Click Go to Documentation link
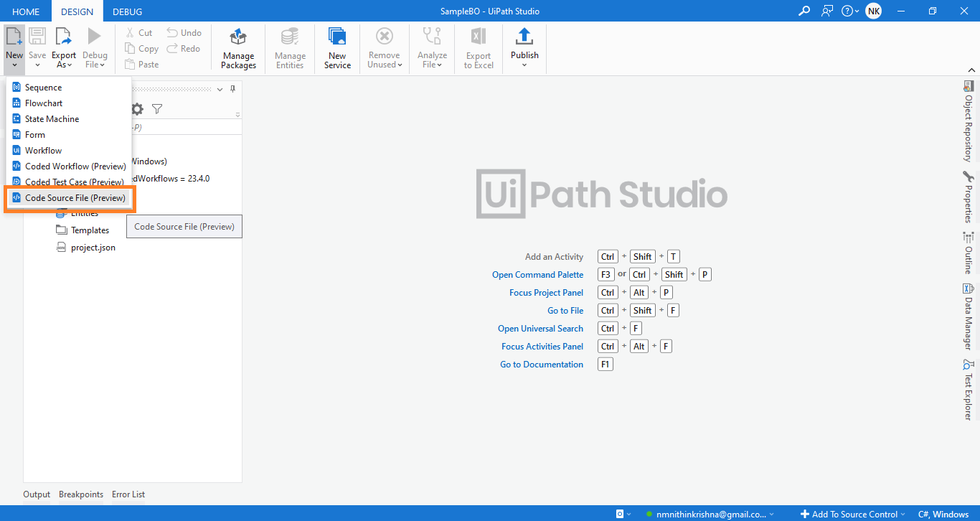Screen dimensions: 980x521 542,365
